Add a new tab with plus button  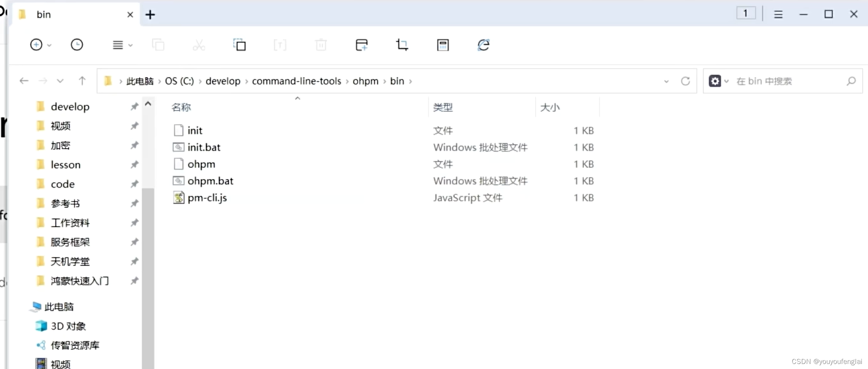tap(150, 15)
